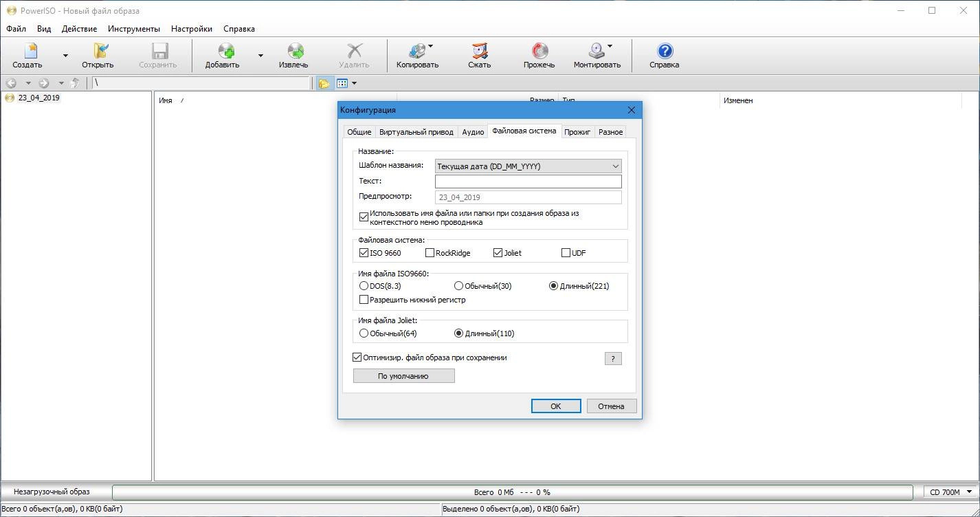Viewport: 980px width, 517px height.
Task: Click the Монтировать toolbar icon
Action: point(597,51)
